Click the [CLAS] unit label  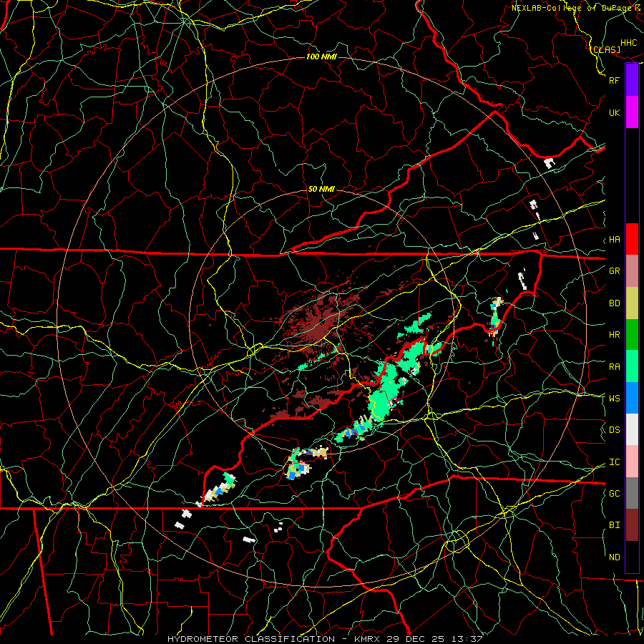pyautogui.click(x=605, y=49)
